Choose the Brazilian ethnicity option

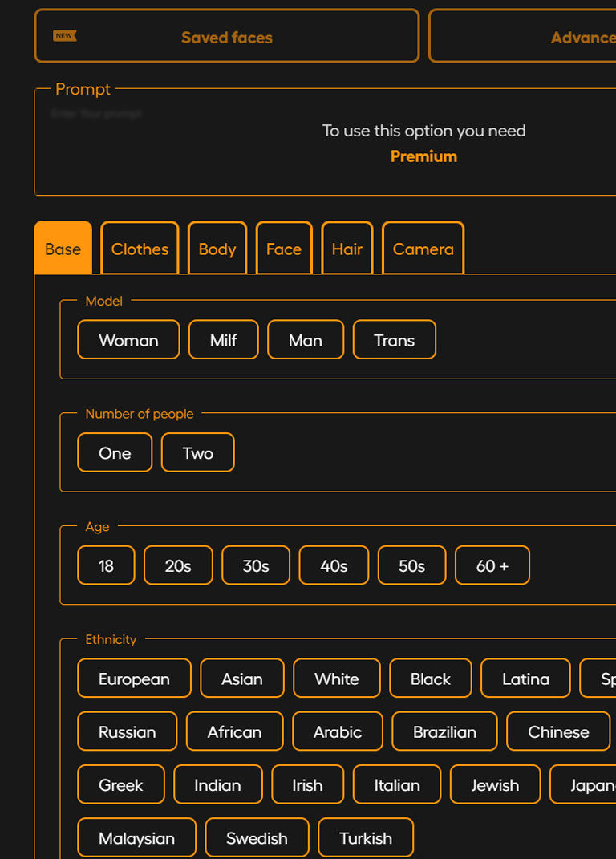(444, 732)
